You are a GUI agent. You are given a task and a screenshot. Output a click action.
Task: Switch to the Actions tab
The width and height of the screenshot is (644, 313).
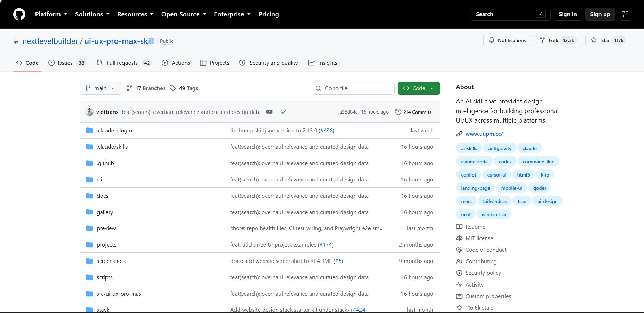176,63
